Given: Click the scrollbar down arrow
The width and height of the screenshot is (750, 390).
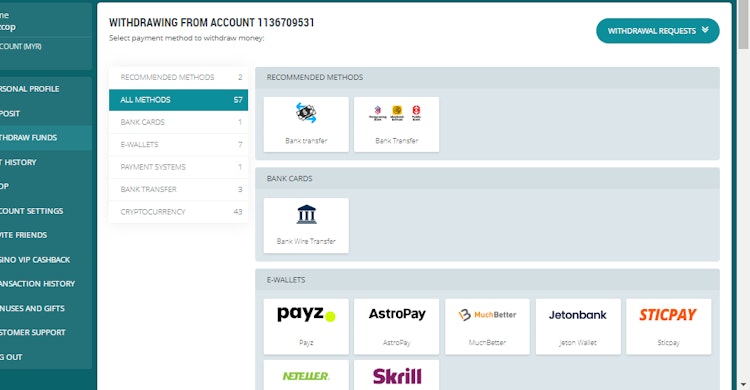Looking at the screenshot, I should pyautogui.click(x=743, y=385).
